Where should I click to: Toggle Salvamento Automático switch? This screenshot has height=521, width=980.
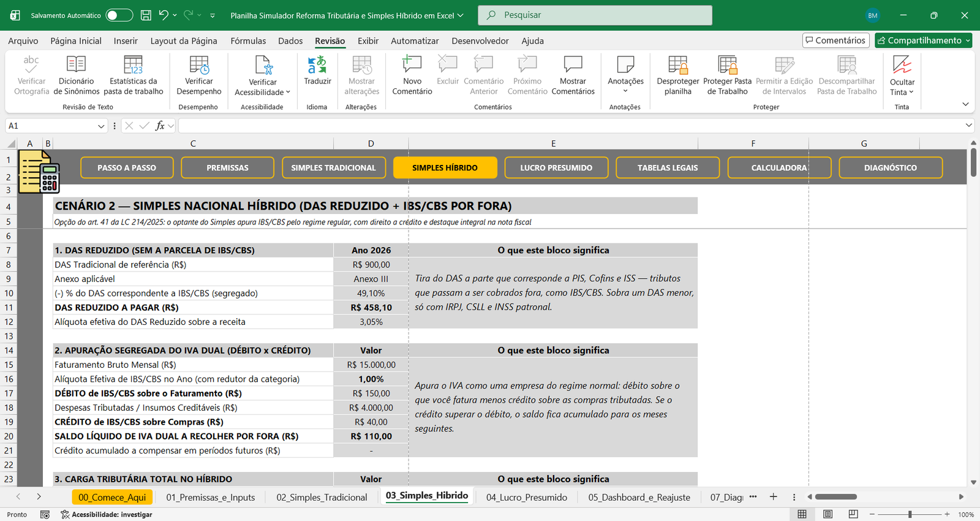tap(119, 15)
